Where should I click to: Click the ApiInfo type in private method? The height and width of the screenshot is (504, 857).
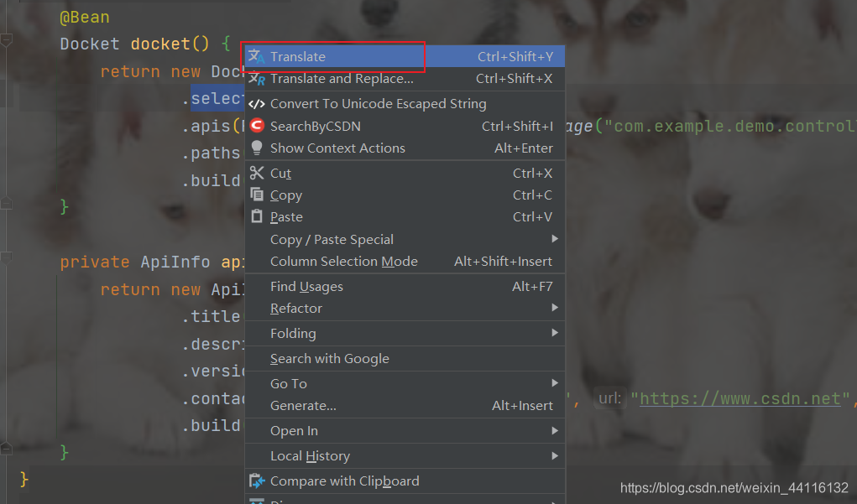coord(175,262)
